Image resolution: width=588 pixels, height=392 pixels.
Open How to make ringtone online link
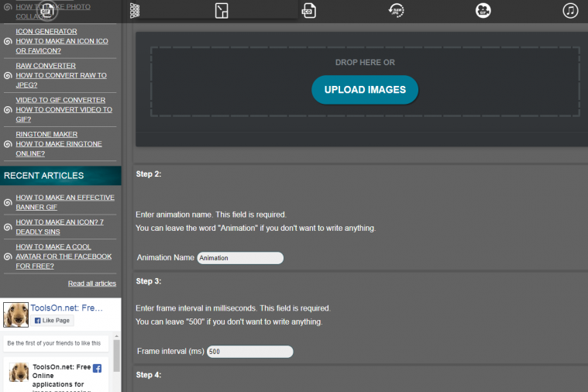click(59, 149)
